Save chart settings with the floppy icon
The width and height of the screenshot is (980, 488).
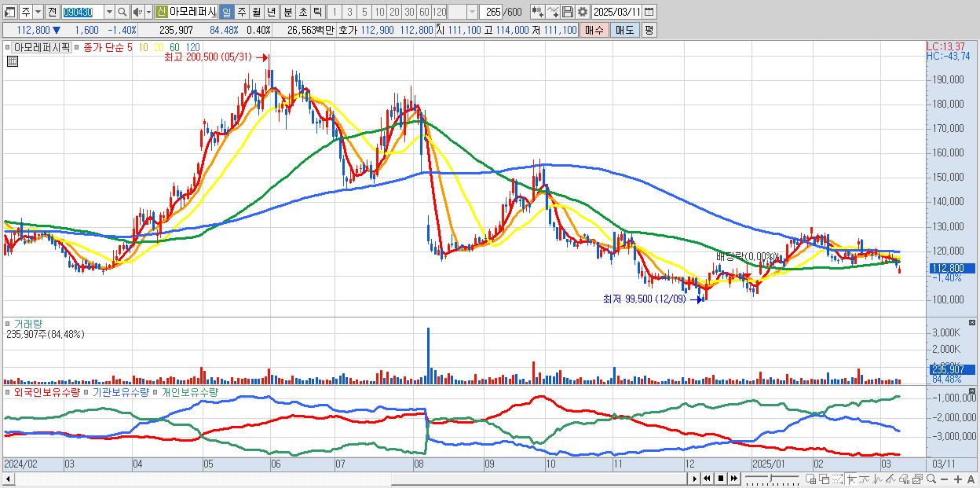(567, 12)
